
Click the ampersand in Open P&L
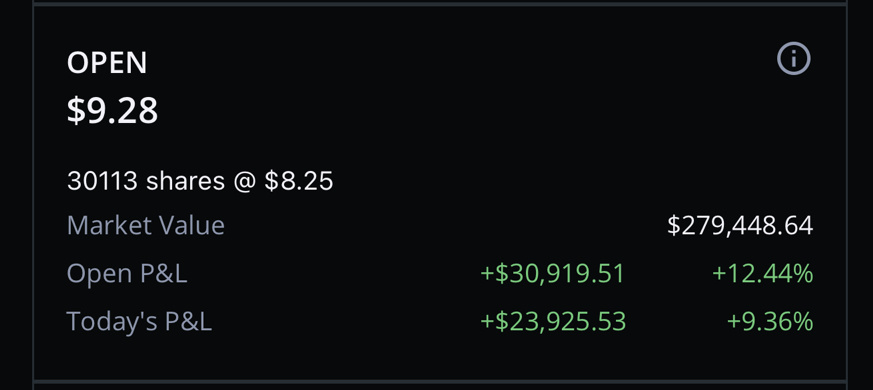162,274
